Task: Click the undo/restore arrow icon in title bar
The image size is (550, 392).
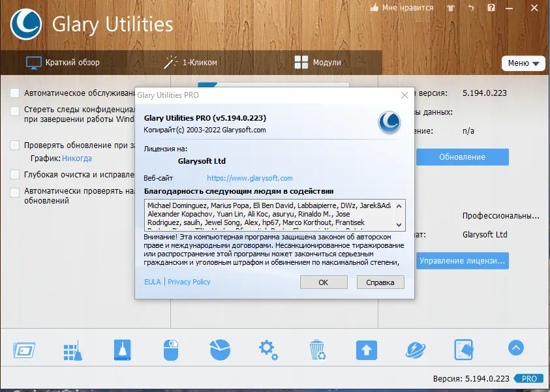Action: tap(470, 8)
